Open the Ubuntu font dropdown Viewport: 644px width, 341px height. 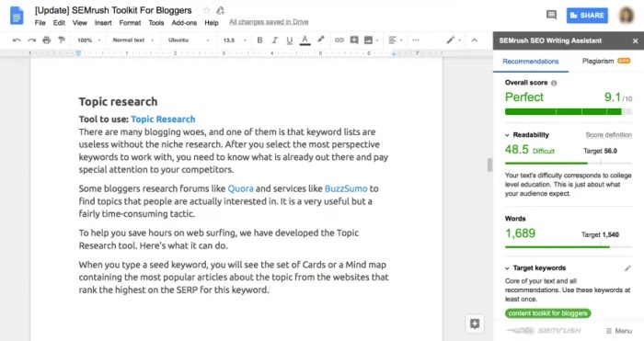click(x=189, y=40)
